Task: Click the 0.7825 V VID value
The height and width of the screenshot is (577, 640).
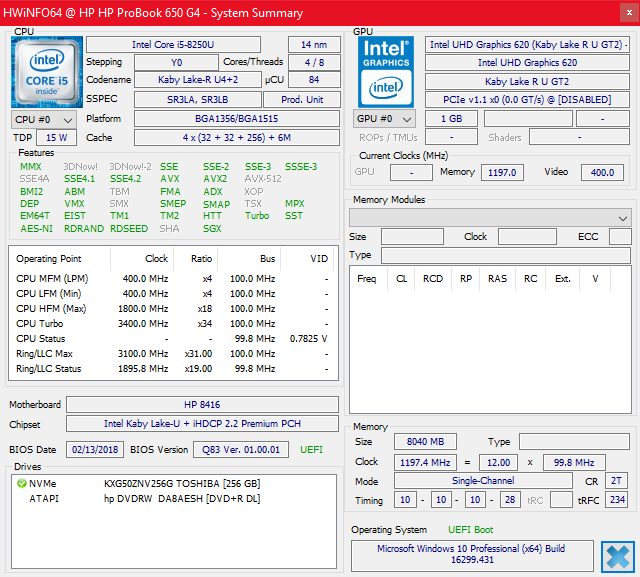Action: tap(308, 339)
